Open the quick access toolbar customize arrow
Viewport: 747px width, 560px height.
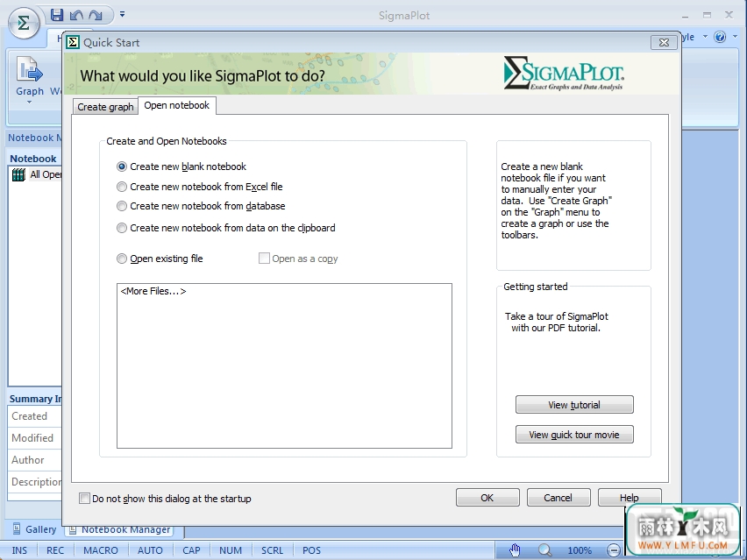123,14
